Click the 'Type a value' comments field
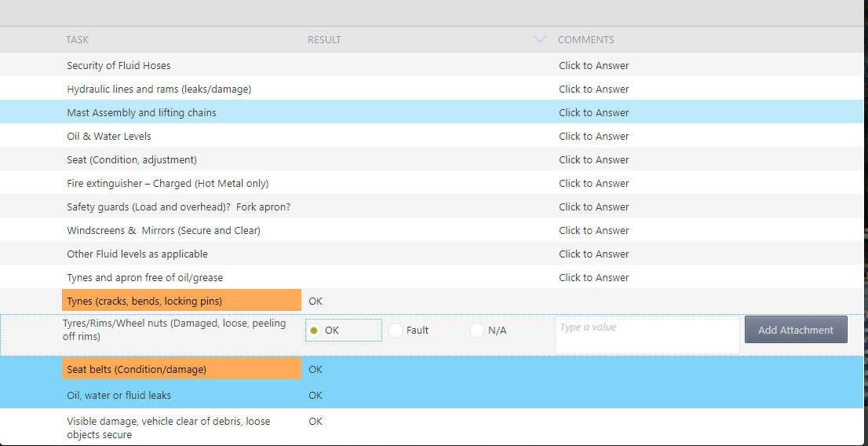 coord(647,334)
